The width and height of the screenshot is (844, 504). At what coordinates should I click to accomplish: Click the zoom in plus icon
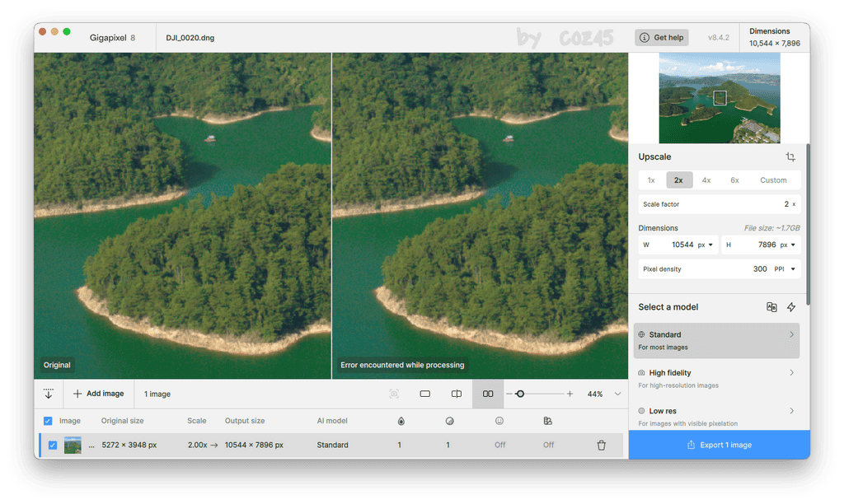(x=570, y=394)
